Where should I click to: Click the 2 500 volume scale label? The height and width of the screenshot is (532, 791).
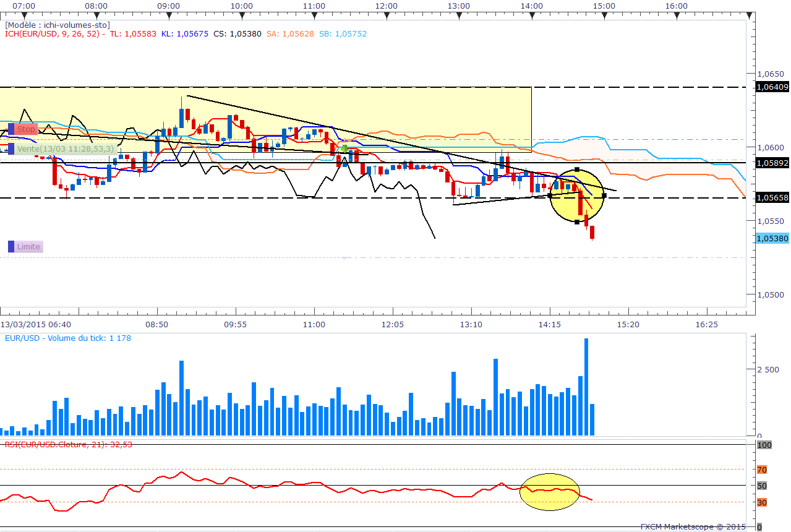[767, 370]
